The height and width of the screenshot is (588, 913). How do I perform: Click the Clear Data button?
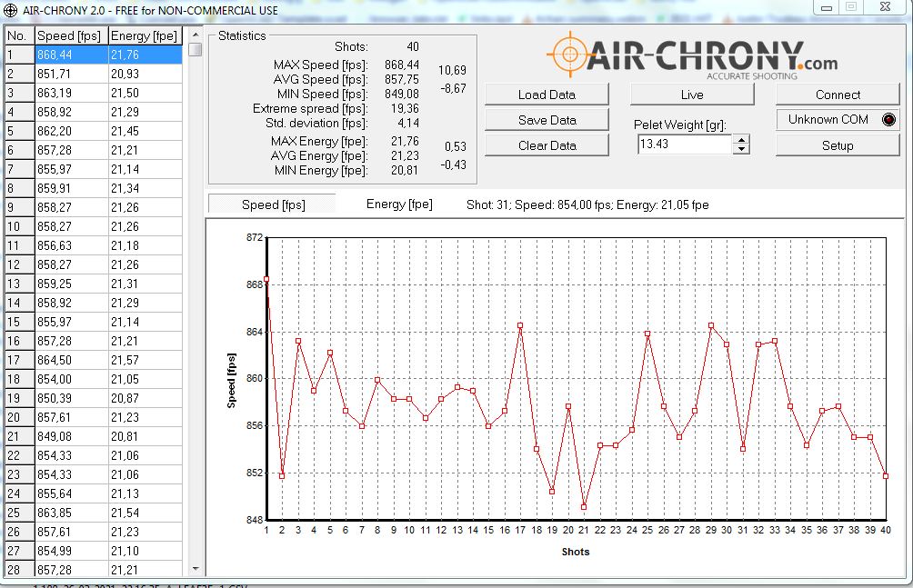click(547, 145)
